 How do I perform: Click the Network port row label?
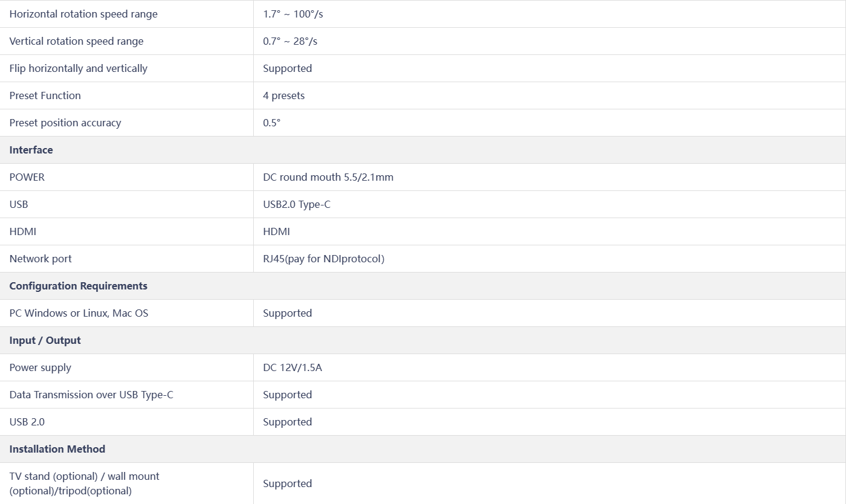(40, 259)
